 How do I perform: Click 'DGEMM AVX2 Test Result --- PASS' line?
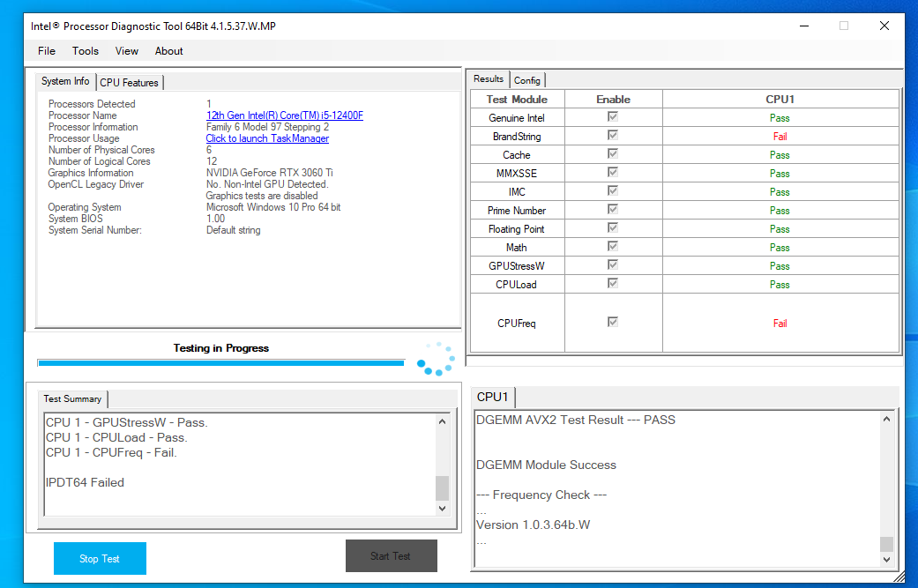(576, 421)
